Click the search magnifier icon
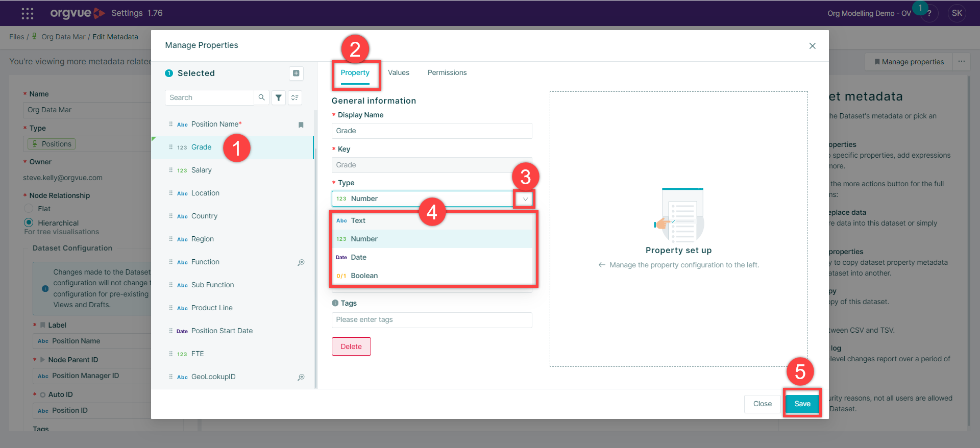This screenshot has width=980, height=448. pyautogui.click(x=261, y=97)
